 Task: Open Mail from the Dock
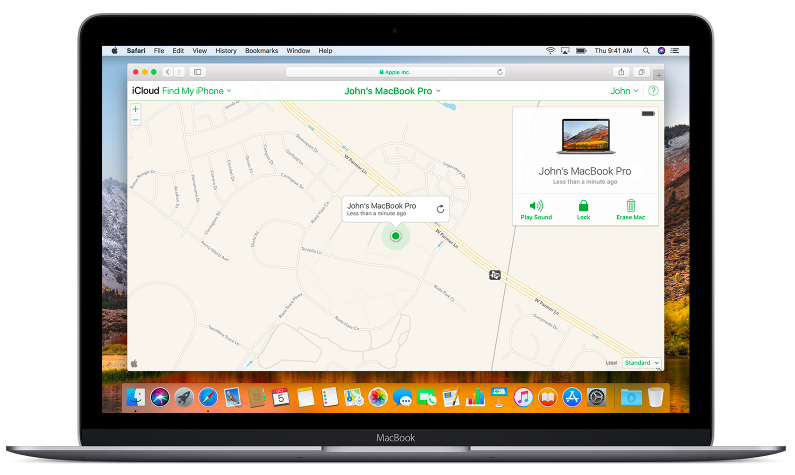(232, 397)
